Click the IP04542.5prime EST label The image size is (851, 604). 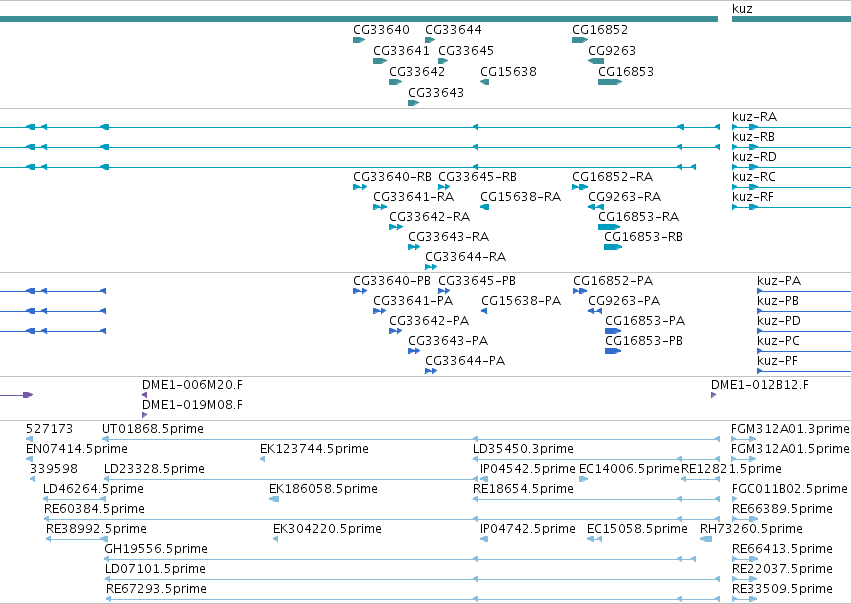[x=528, y=469]
